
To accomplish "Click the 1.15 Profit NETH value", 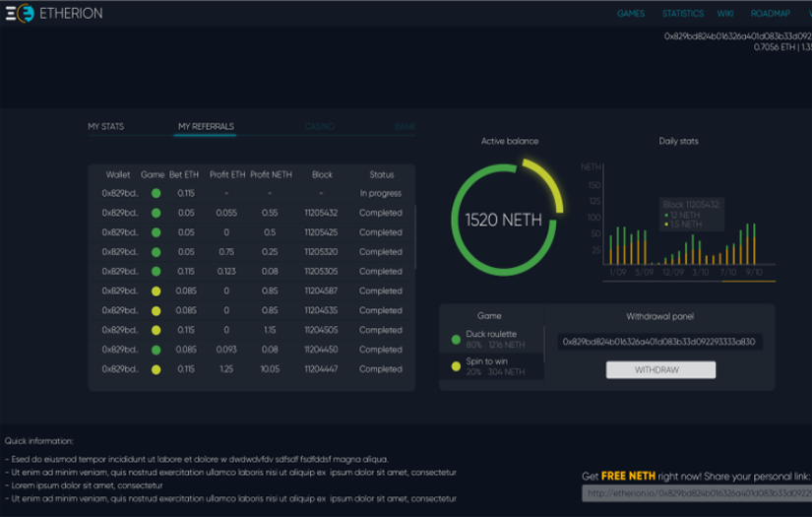I will tap(270, 330).
